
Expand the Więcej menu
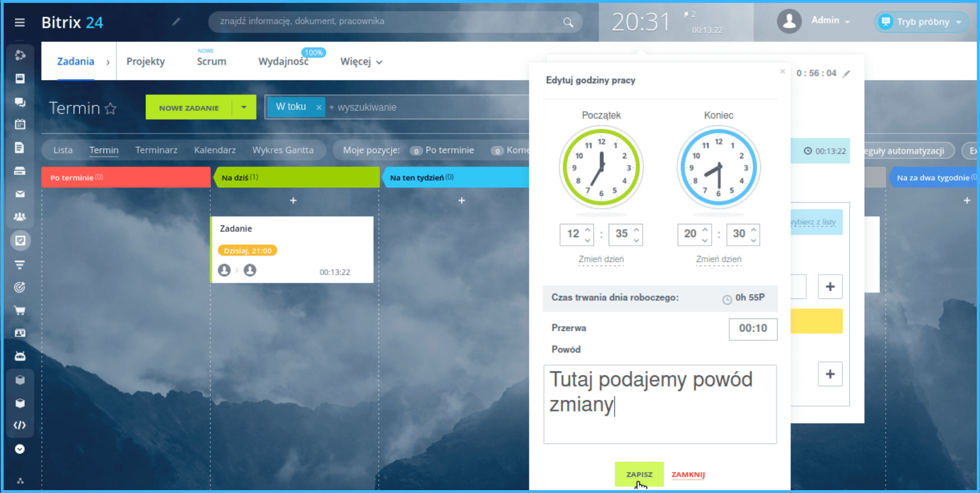pos(361,62)
